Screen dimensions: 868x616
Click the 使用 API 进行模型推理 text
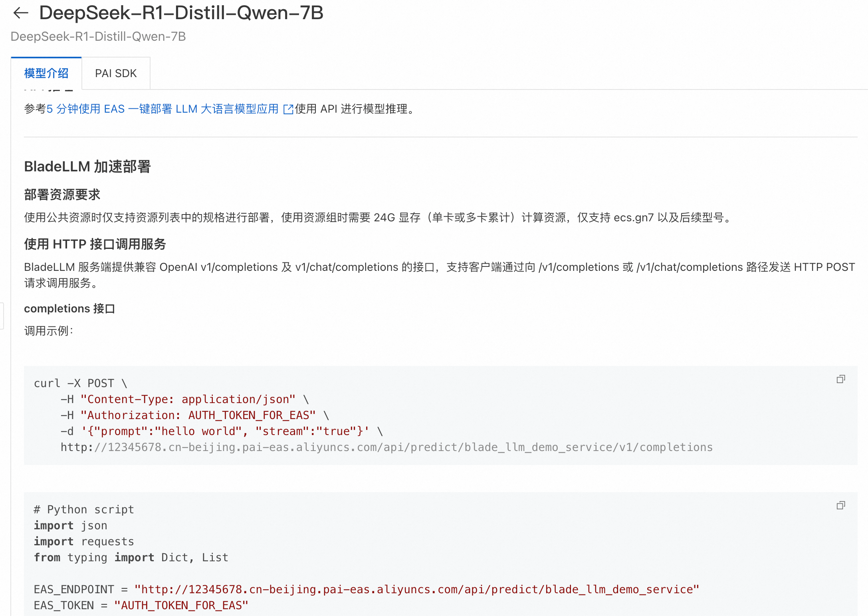pyautogui.click(x=356, y=109)
